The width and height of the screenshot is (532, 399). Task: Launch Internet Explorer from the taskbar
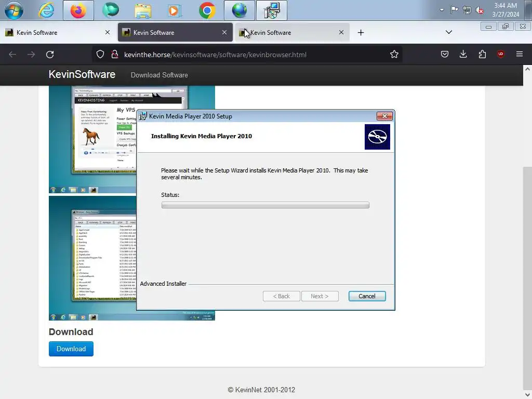click(46, 10)
